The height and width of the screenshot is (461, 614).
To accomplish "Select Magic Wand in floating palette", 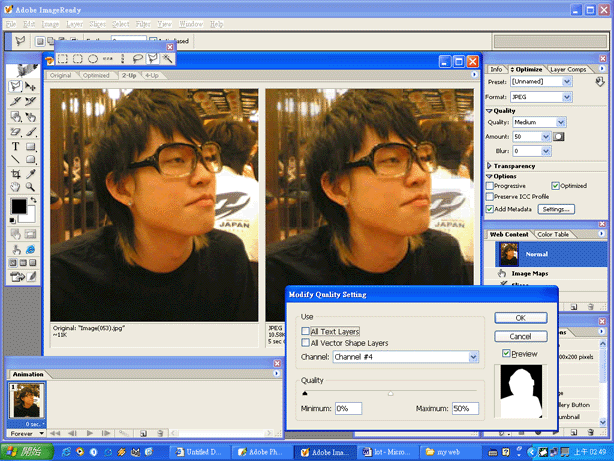I will tap(168, 59).
